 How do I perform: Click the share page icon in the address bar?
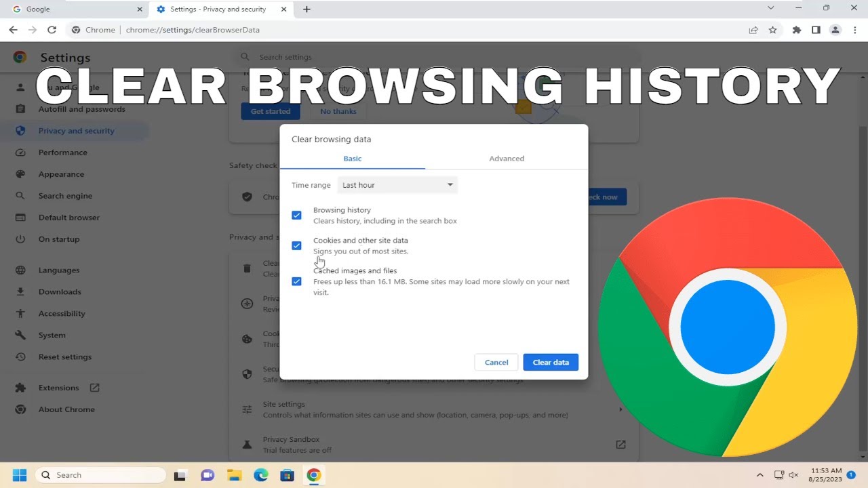tap(753, 30)
